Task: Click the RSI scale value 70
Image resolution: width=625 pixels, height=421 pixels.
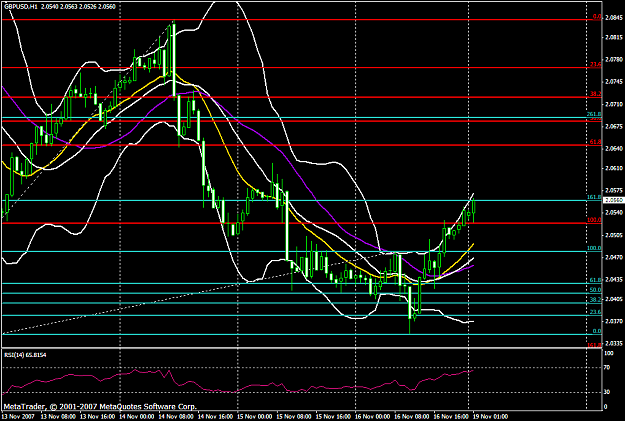Action: 607,368
